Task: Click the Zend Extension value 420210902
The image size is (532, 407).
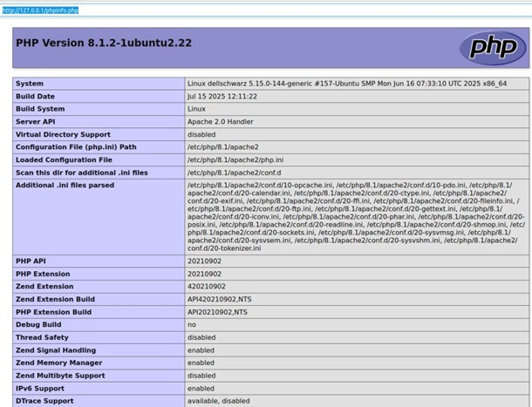Action: point(207,287)
